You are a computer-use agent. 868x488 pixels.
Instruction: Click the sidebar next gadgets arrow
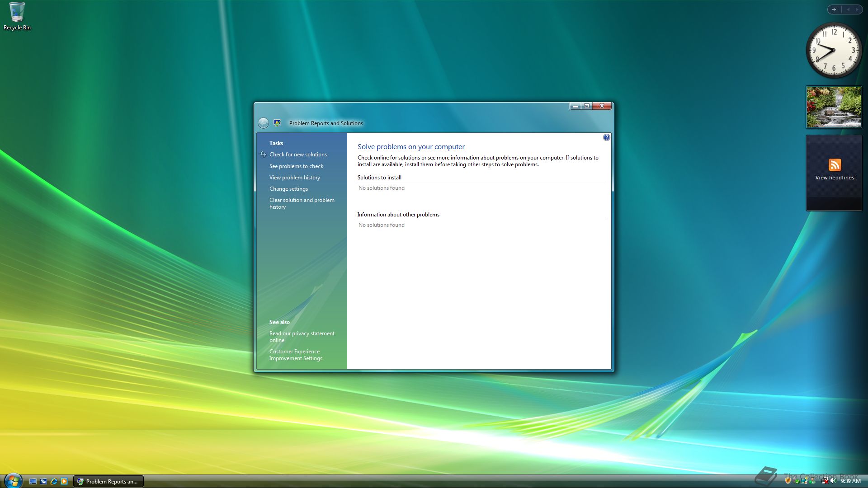[x=857, y=9]
